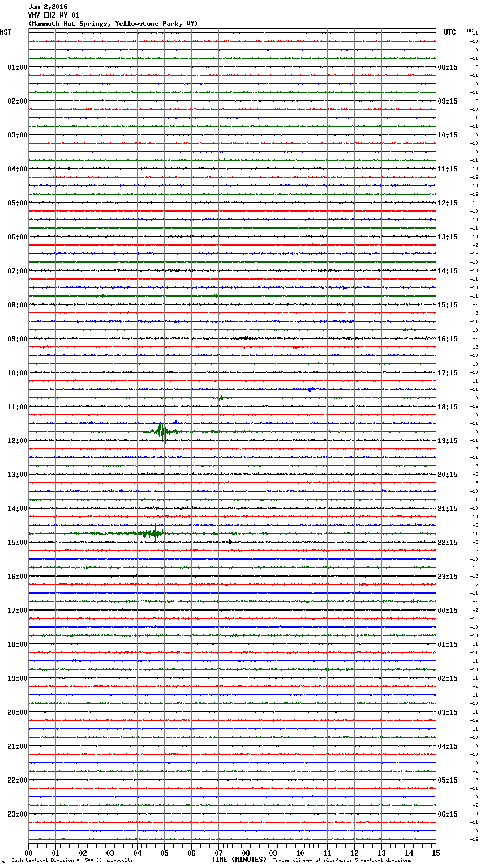Click the '19:15' UTC time label

(448, 441)
